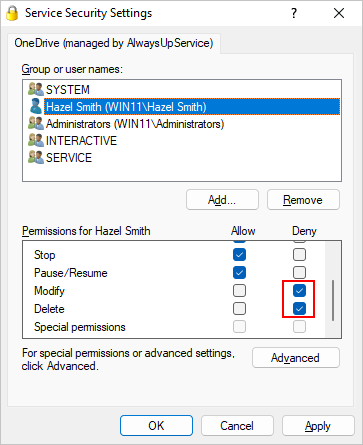Click the help question mark button
This screenshot has height=445, width=363.
[294, 13]
